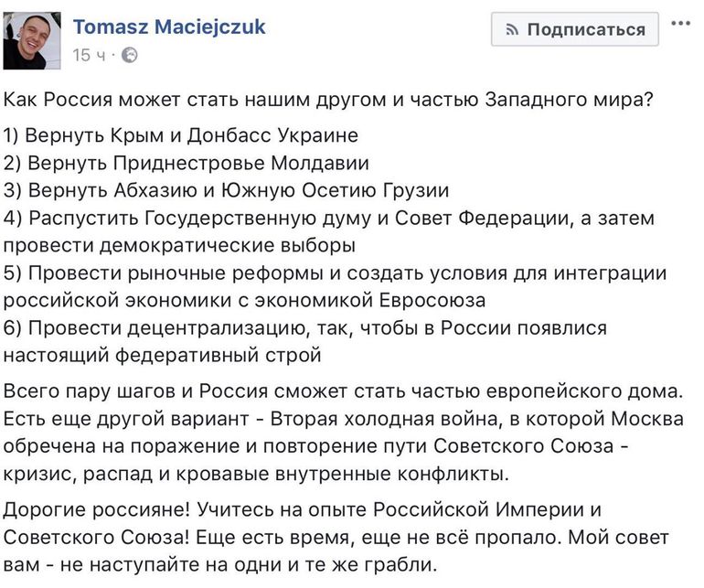Image resolution: width=704 pixels, height=588 pixels.
Task: Click the Tomasz Maciejczuk profile photo
Action: coord(33,40)
